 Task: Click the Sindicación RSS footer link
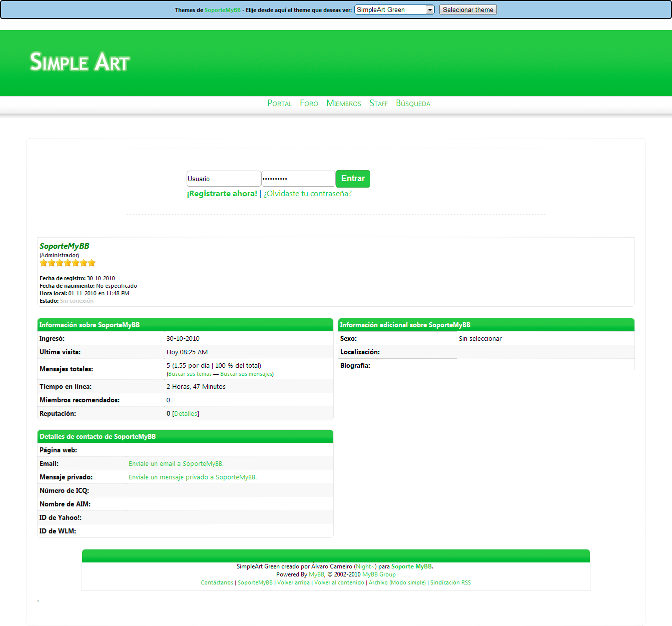pos(450,582)
